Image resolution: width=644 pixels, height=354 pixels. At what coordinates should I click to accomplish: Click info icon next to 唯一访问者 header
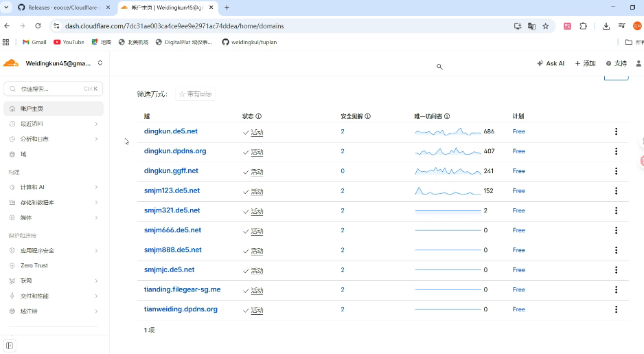[447, 116]
